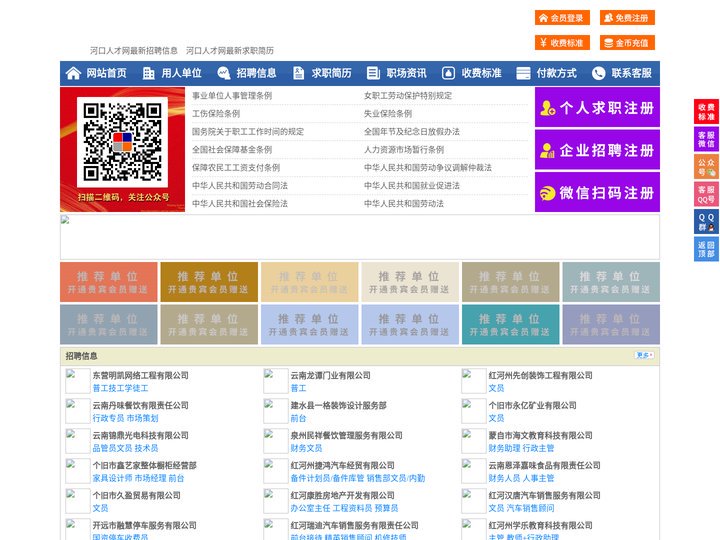Open 红河州捷鸿汽车经贸有限公司 listing
The width and height of the screenshot is (720, 540).
[343, 465]
